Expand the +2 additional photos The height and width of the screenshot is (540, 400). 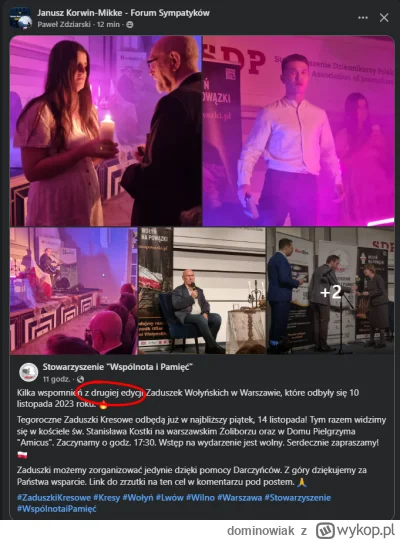pyautogui.click(x=330, y=291)
